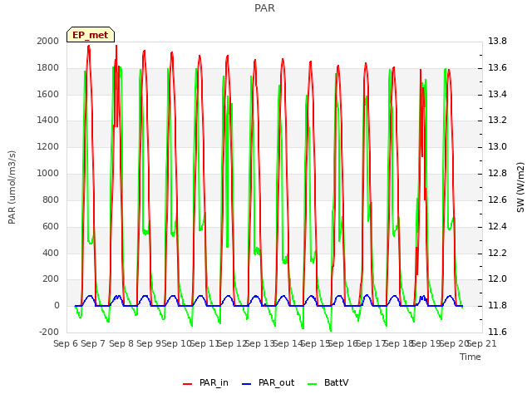Click the 'SW (W/m2)' right axis label
This screenshot has width=532, height=399.
[x=520, y=187]
